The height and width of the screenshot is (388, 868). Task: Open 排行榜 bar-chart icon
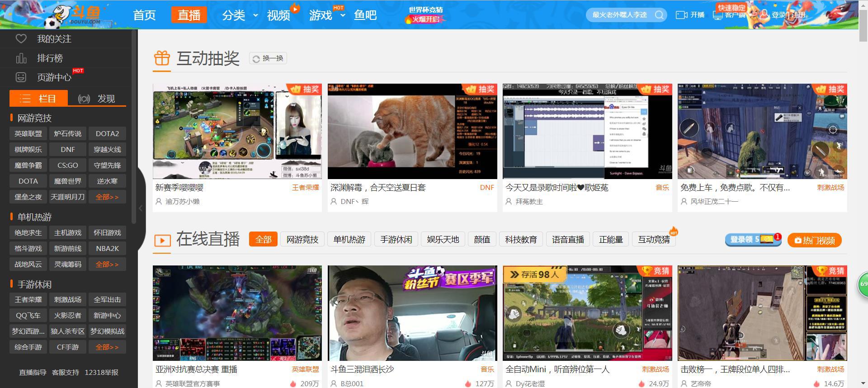[21, 58]
